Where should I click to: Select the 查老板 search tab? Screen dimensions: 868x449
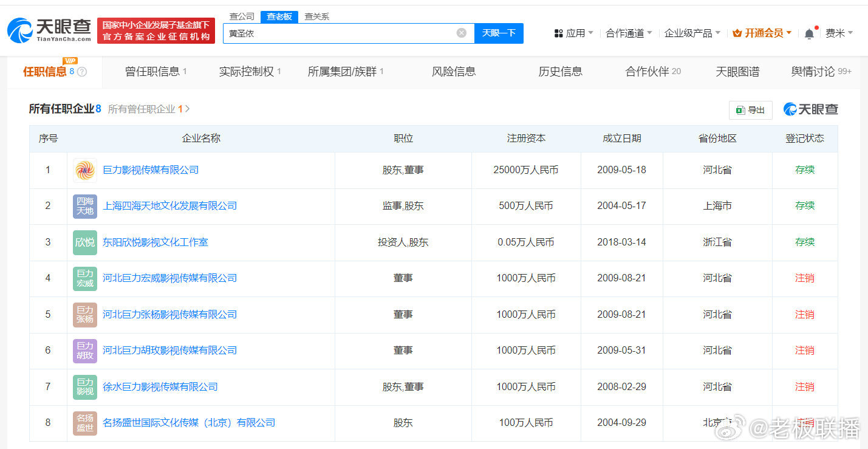point(279,16)
